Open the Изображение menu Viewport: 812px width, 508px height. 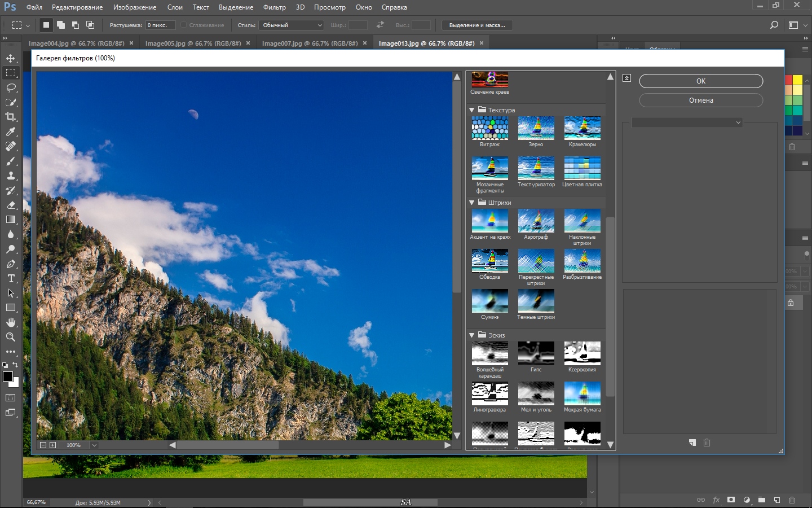tap(135, 7)
